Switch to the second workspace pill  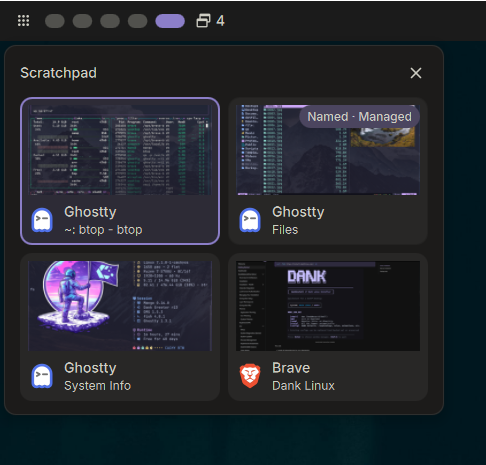pyautogui.click(x=82, y=21)
